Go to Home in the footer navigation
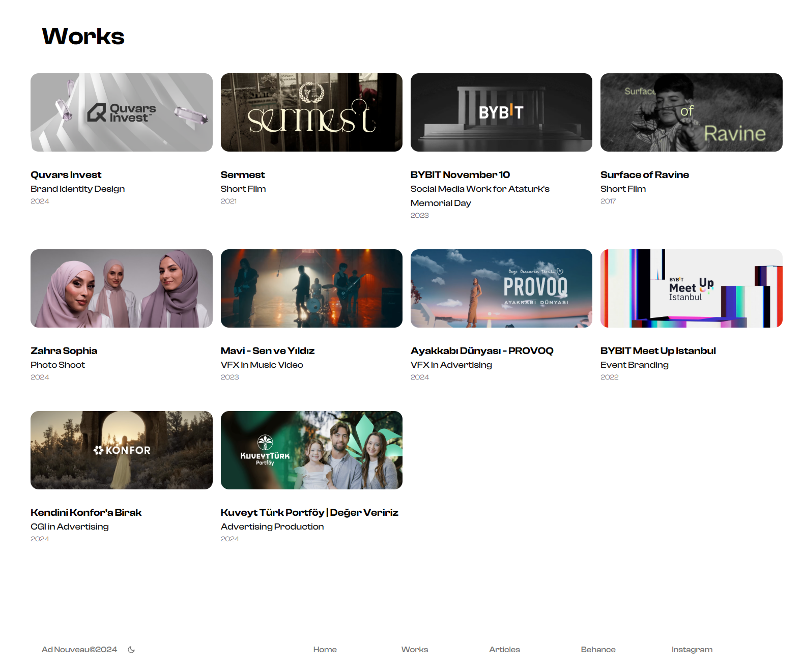 pos(325,650)
